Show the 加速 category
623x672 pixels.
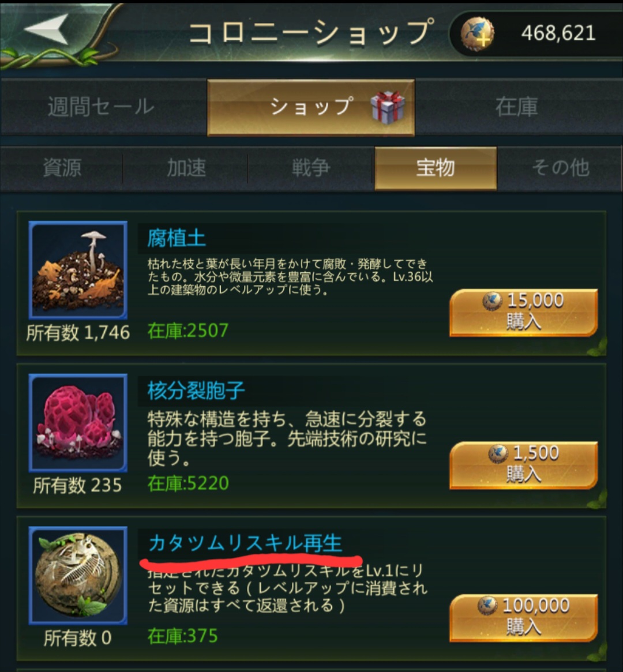point(186,168)
